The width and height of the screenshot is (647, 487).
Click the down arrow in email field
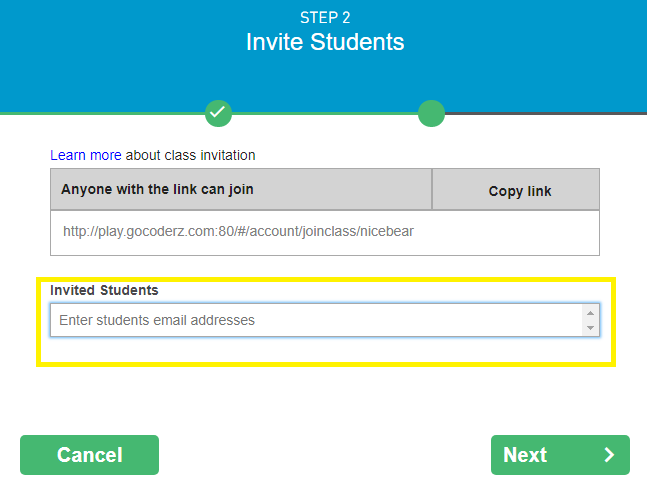pos(590,328)
